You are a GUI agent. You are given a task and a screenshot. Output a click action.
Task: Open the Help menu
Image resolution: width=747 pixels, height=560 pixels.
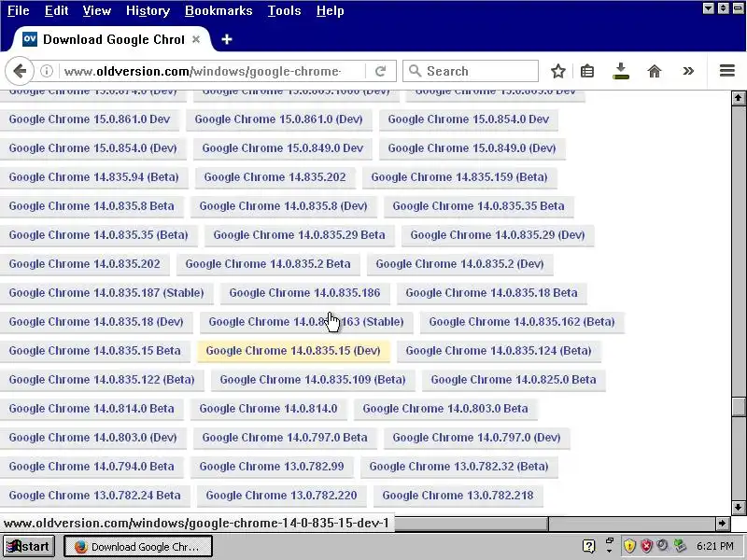point(331,10)
